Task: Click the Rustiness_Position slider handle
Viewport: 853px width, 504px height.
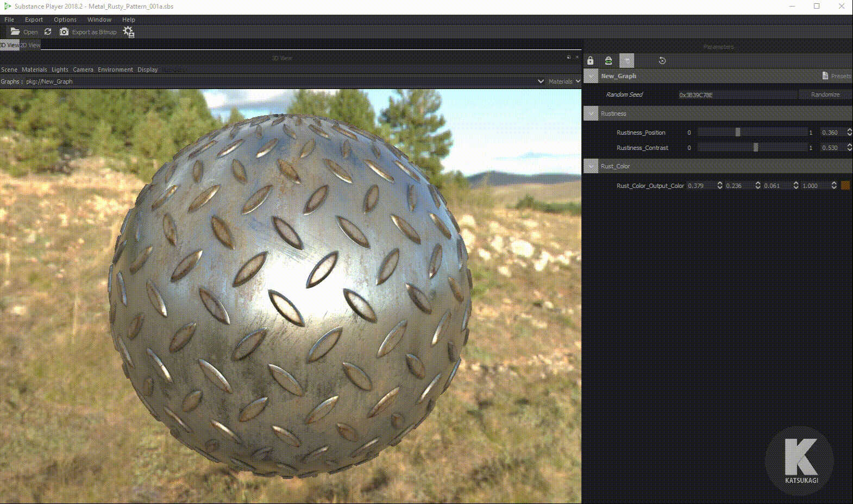Action: coord(738,132)
